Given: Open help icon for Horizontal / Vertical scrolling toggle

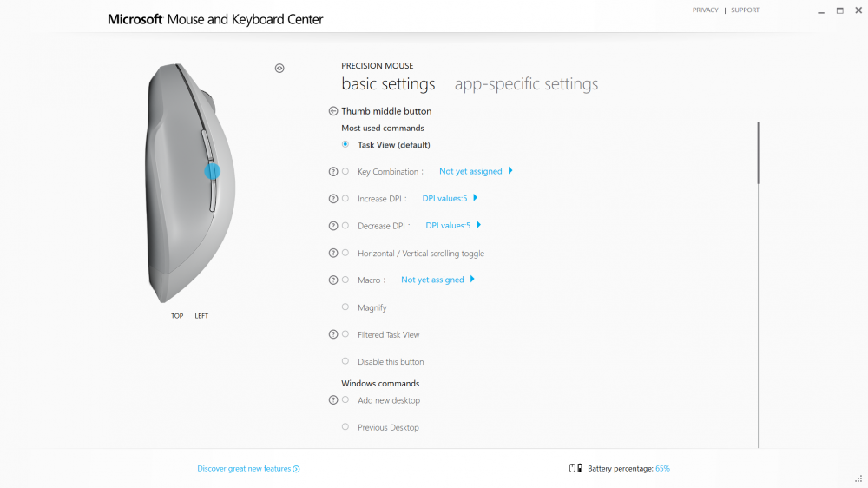Looking at the screenshot, I should point(332,254).
